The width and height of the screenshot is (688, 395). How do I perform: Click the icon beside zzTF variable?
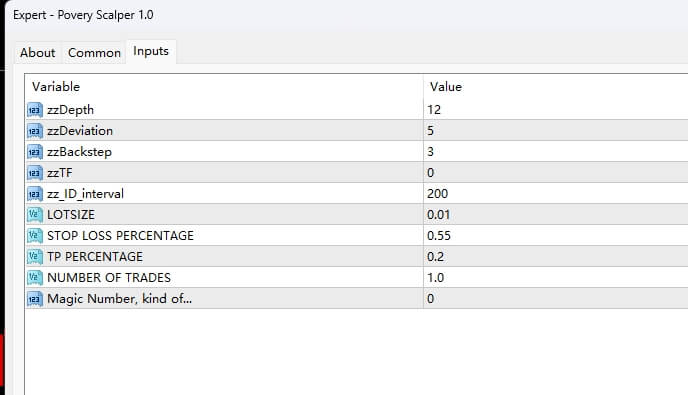(x=35, y=173)
